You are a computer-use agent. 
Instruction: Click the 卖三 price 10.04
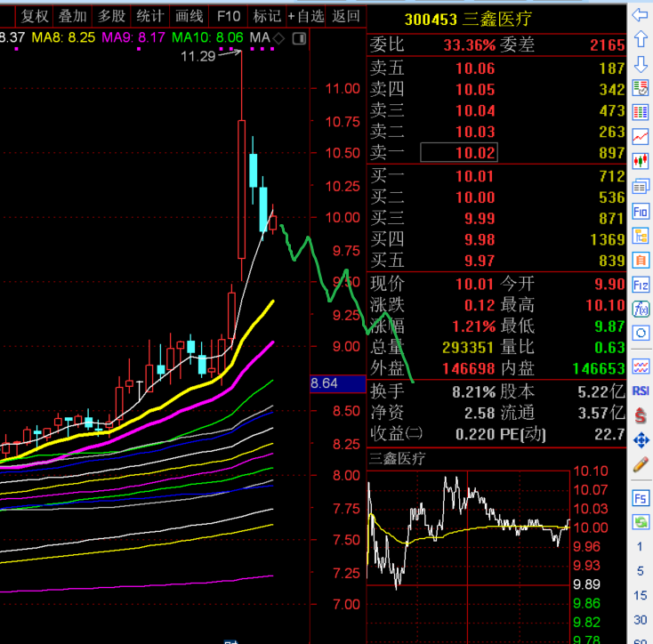[475, 110]
